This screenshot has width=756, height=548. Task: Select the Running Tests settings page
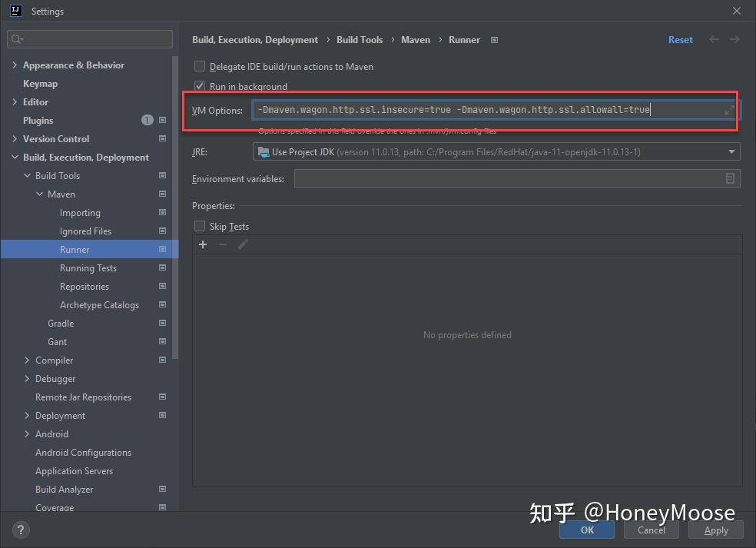click(88, 267)
